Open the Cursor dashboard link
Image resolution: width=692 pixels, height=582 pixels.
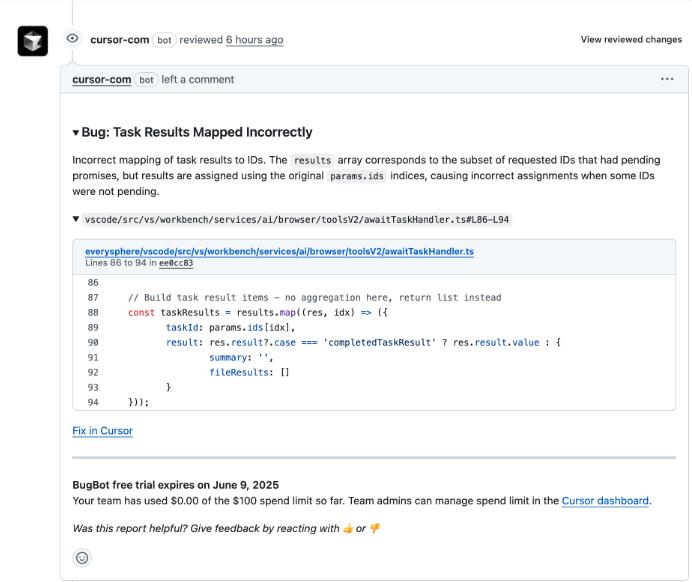(x=605, y=501)
